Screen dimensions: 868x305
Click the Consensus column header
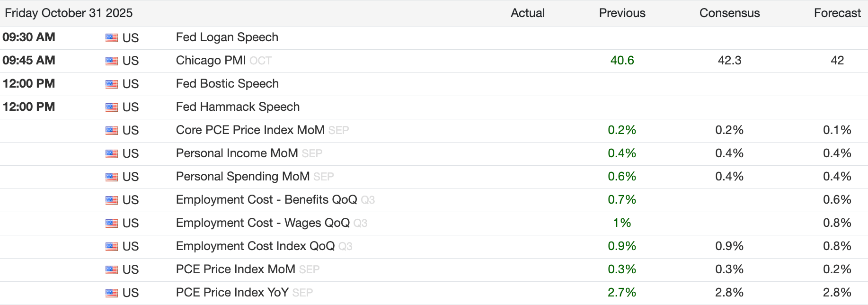coord(729,13)
